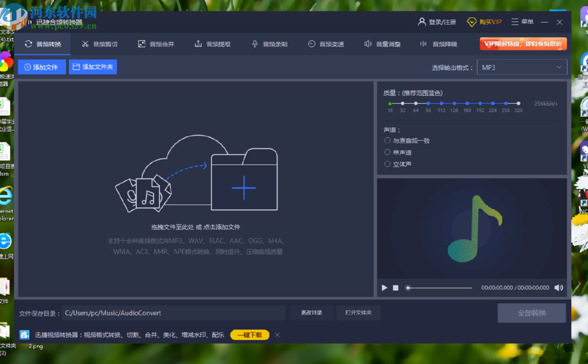Viewport: 588px width, 364px height.
Task: Open the 菜单 menu
Action: click(x=522, y=22)
